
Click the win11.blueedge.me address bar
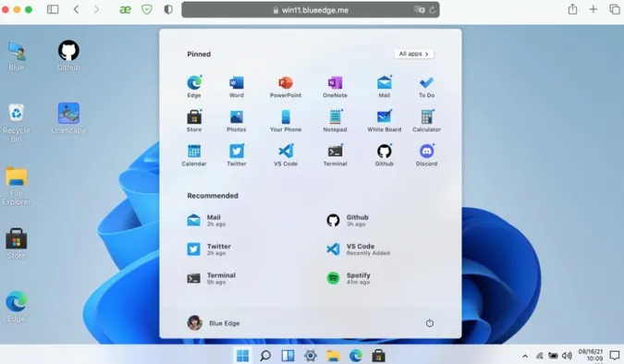pyautogui.click(x=311, y=10)
